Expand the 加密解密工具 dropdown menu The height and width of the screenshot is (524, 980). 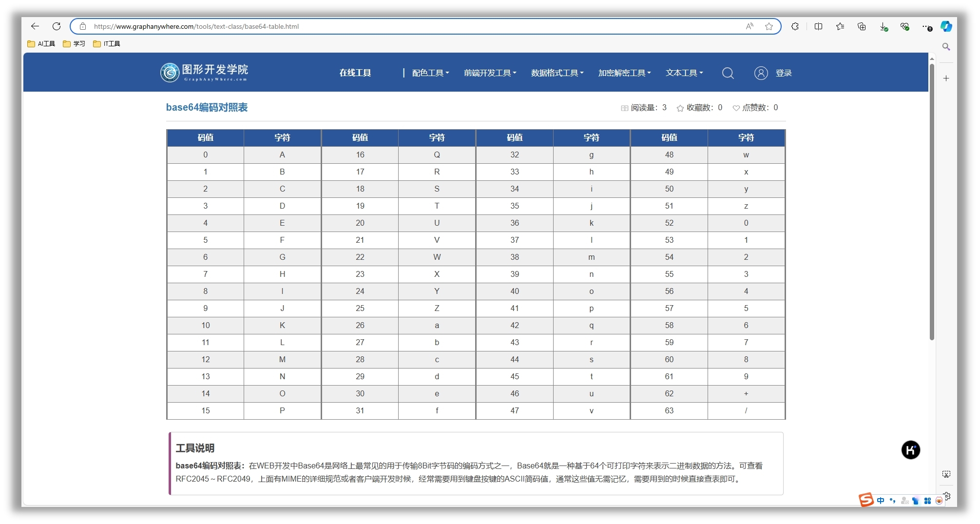[624, 73]
